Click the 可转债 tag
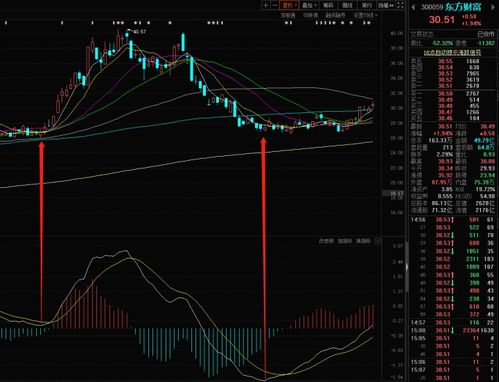 pyautogui.click(x=310, y=15)
